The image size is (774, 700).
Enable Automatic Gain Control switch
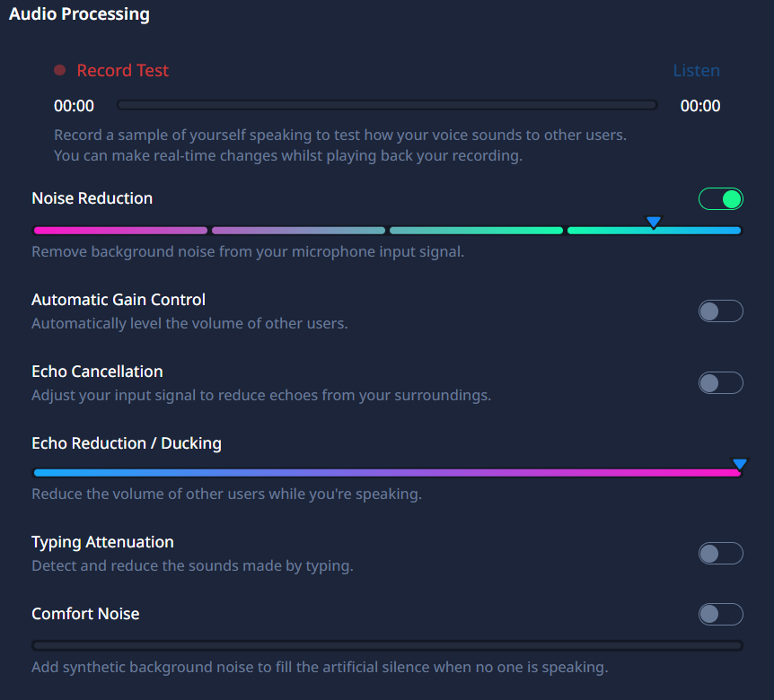(721, 311)
